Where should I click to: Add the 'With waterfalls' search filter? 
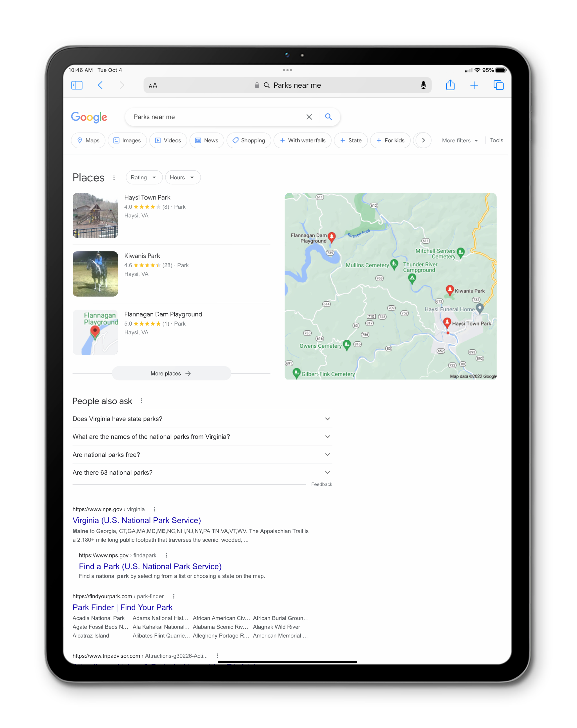click(302, 140)
